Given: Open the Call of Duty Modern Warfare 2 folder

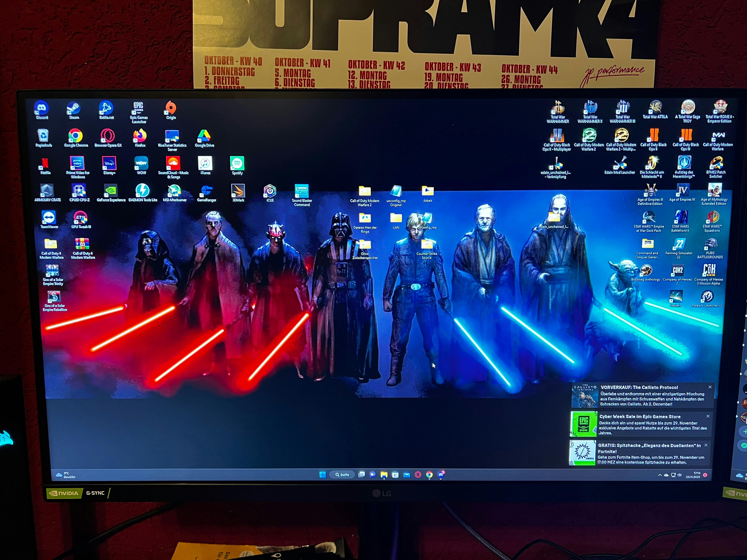Looking at the screenshot, I should click(364, 196).
